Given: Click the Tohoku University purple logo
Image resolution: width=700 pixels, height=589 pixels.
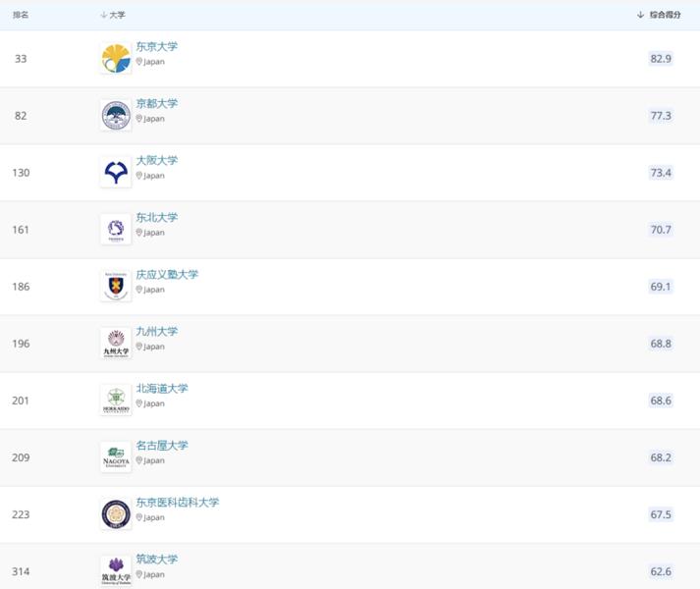Looking at the screenshot, I should (116, 230).
